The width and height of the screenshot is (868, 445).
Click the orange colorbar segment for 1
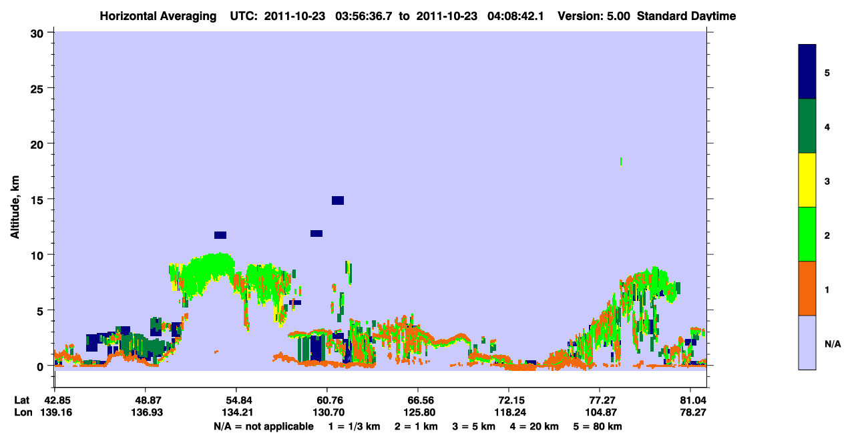click(807, 288)
